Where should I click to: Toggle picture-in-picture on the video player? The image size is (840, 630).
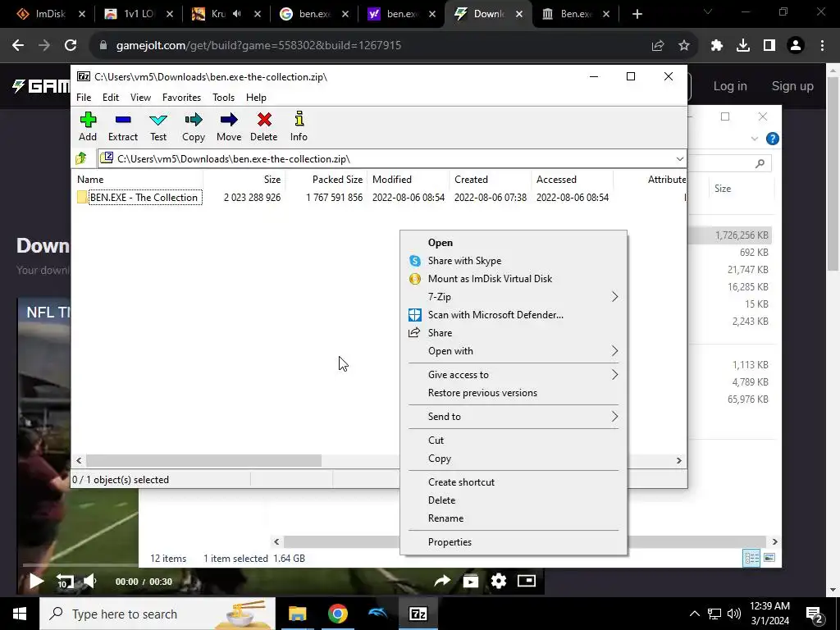tap(527, 581)
